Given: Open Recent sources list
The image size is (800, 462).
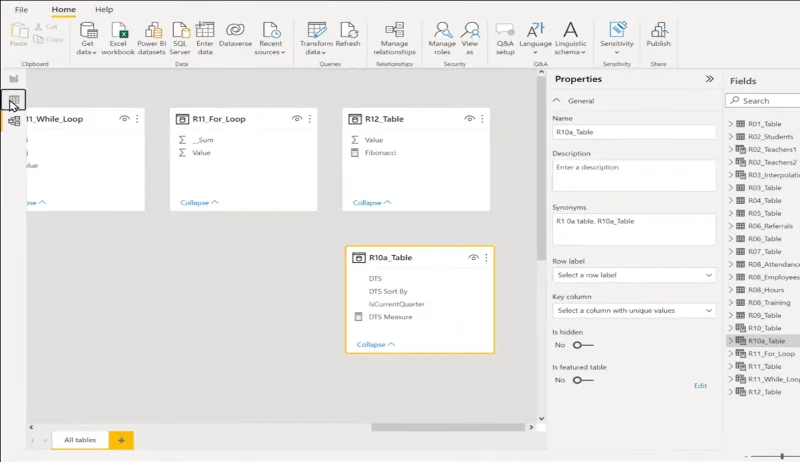Looking at the screenshot, I should [x=270, y=38].
